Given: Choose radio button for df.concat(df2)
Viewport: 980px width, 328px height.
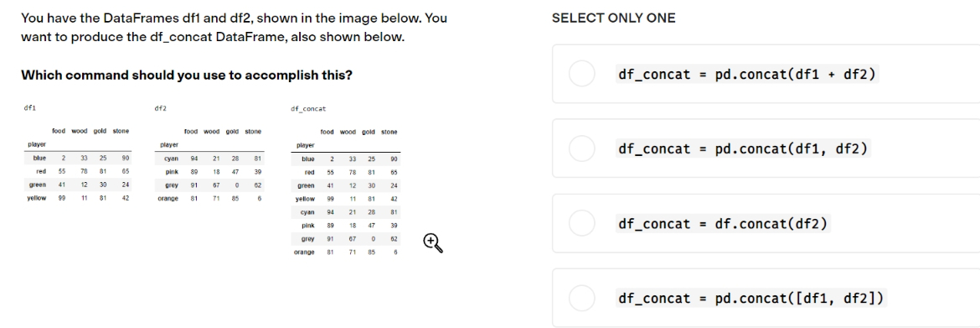Looking at the screenshot, I should tap(581, 223).
